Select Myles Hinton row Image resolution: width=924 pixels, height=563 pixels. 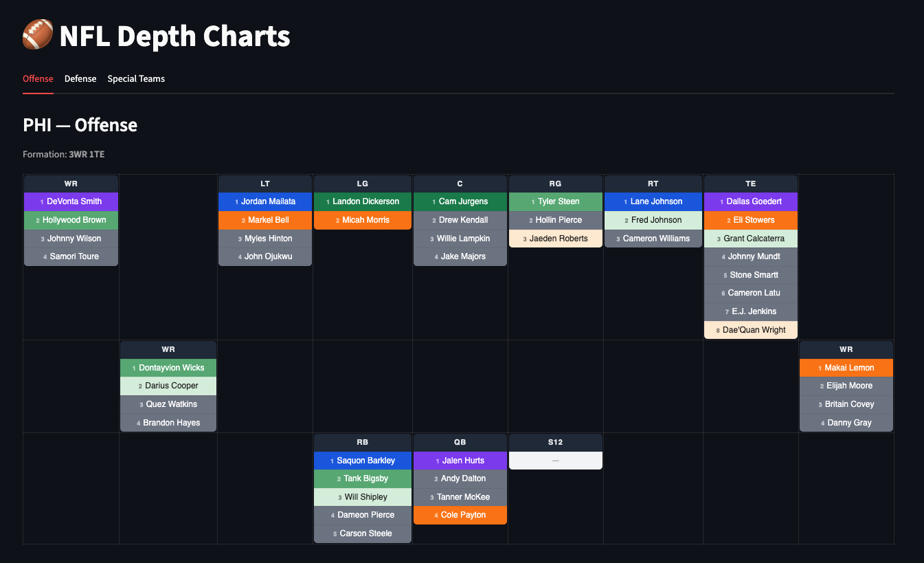click(265, 239)
